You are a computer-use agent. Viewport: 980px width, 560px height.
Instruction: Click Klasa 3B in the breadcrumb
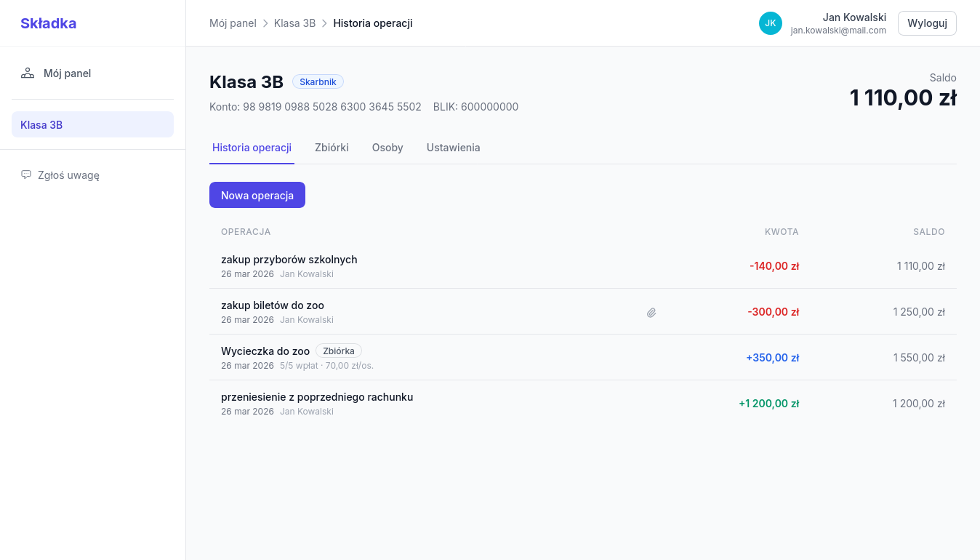[x=294, y=23]
